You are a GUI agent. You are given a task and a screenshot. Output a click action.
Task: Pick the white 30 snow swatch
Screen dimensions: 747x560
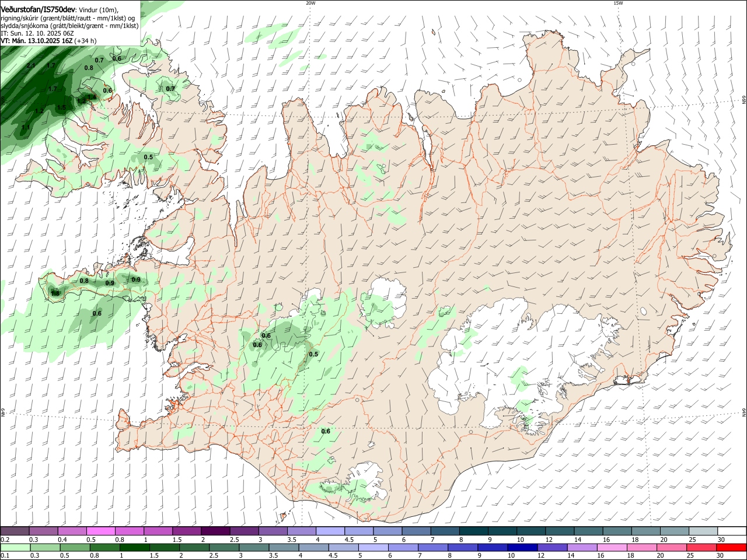coord(732,531)
